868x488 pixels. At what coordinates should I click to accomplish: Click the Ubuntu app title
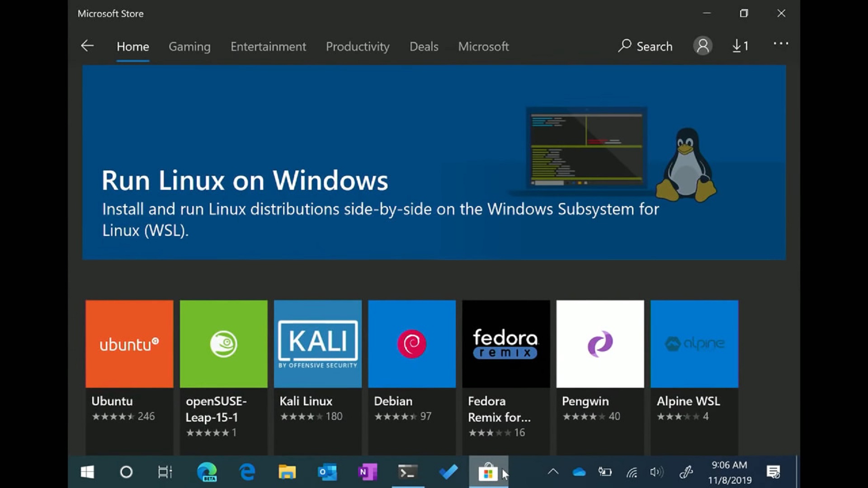tap(112, 401)
